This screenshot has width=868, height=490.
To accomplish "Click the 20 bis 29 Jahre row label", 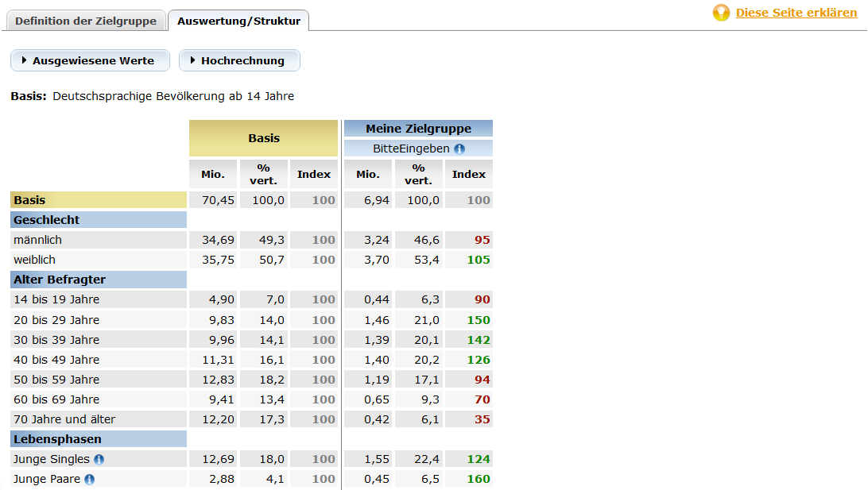I will tap(56, 320).
